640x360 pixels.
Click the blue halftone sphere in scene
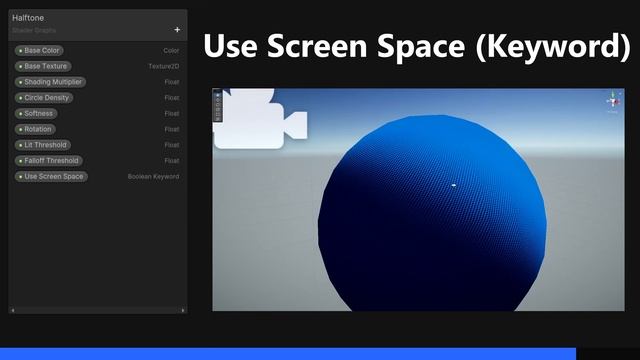pyautogui.click(x=432, y=213)
